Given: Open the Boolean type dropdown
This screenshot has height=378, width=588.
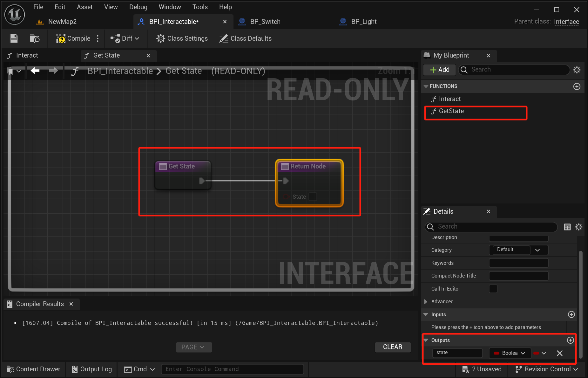Looking at the screenshot, I should 510,353.
